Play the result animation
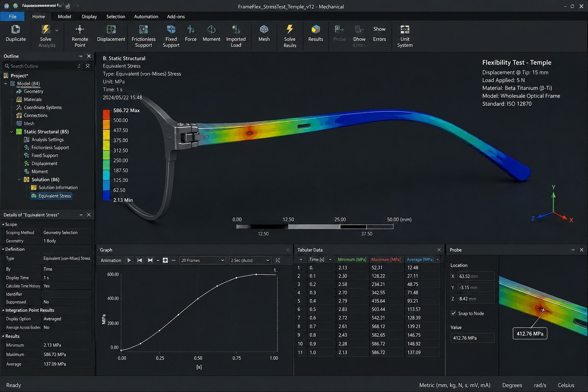The width and height of the screenshot is (588, 392). tap(129, 260)
